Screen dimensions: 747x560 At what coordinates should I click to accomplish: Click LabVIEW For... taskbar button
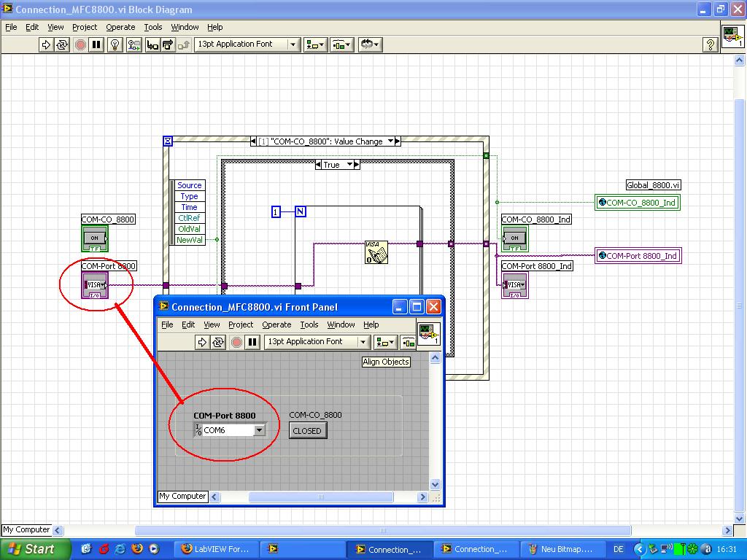pos(215,549)
